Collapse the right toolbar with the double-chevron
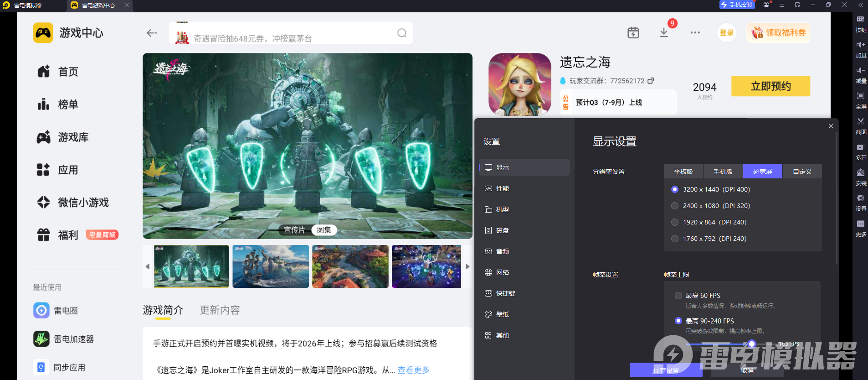The width and height of the screenshot is (868, 380). tap(861, 5)
